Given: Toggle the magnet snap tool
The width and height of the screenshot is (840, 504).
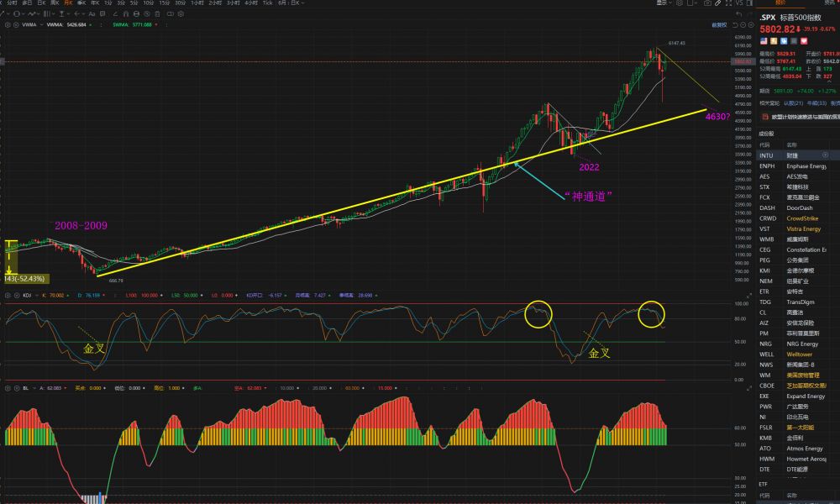Looking at the screenshot, I should tap(126, 14).
